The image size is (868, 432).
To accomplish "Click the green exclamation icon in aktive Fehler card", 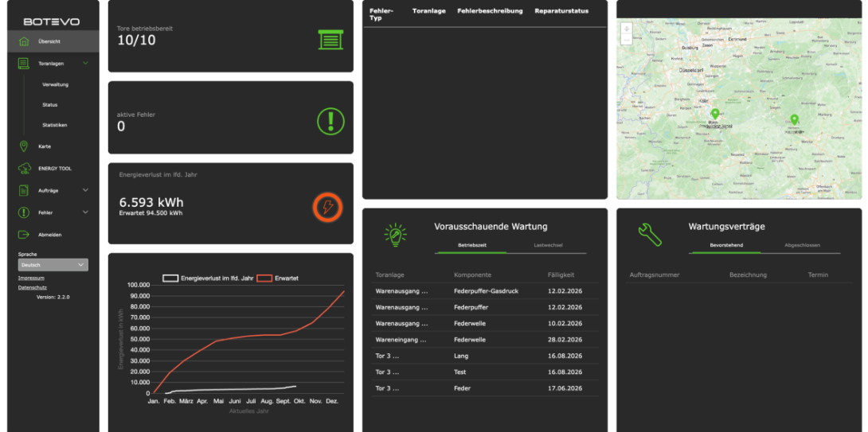I will [x=330, y=122].
